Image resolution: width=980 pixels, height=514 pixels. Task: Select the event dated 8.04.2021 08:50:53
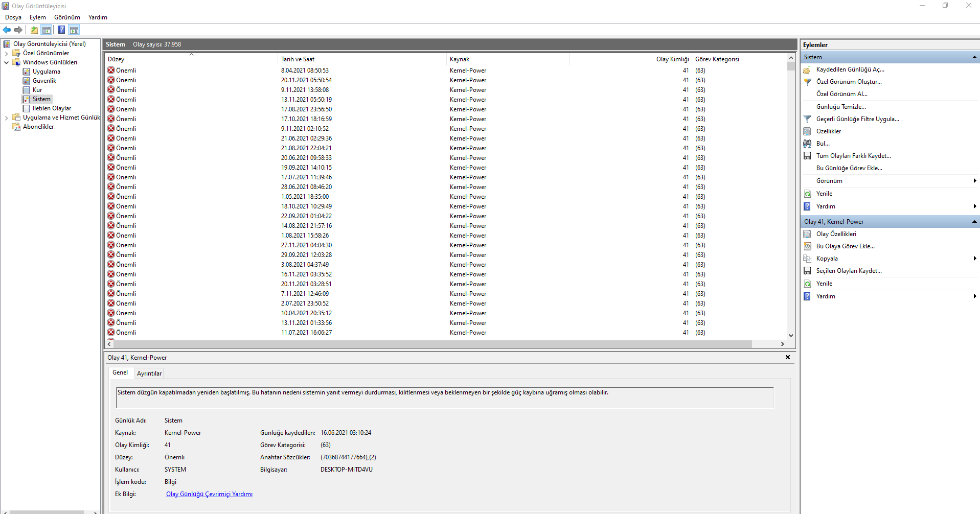(446, 71)
